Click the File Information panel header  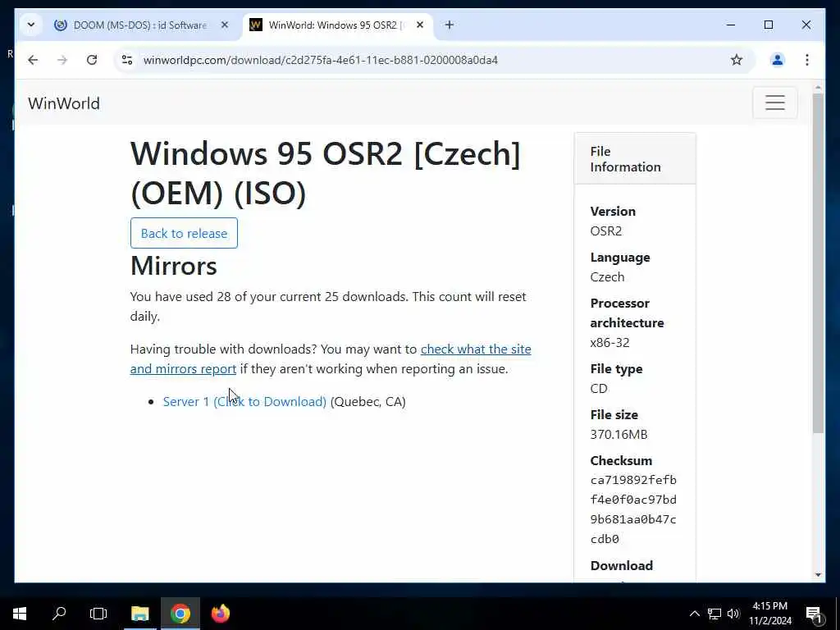tap(635, 159)
